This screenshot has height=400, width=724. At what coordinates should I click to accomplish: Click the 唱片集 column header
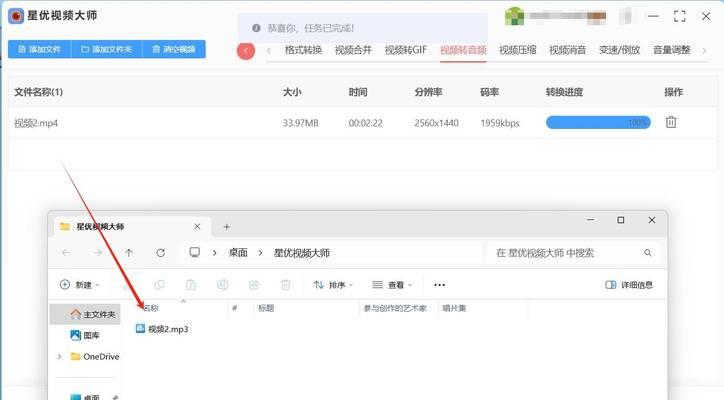(x=454, y=308)
